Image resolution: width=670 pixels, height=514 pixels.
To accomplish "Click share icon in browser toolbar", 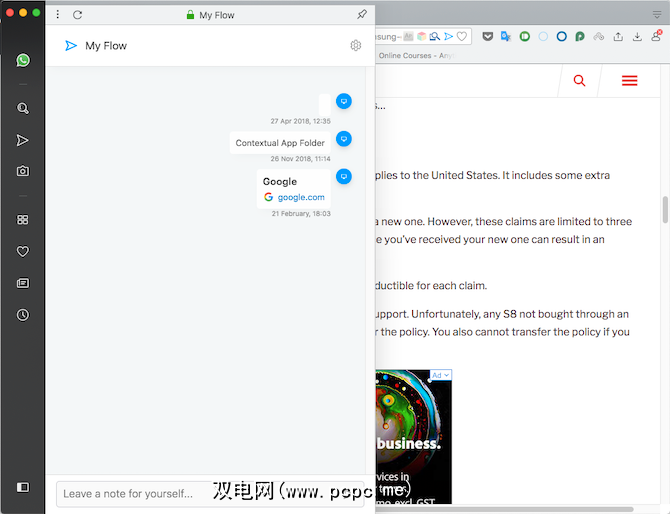I will (618, 37).
